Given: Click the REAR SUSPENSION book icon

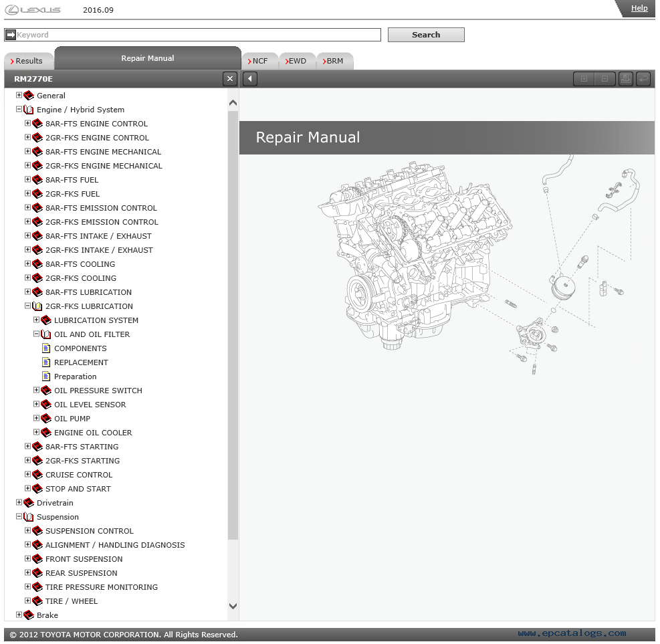Looking at the screenshot, I should [x=37, y=573].
